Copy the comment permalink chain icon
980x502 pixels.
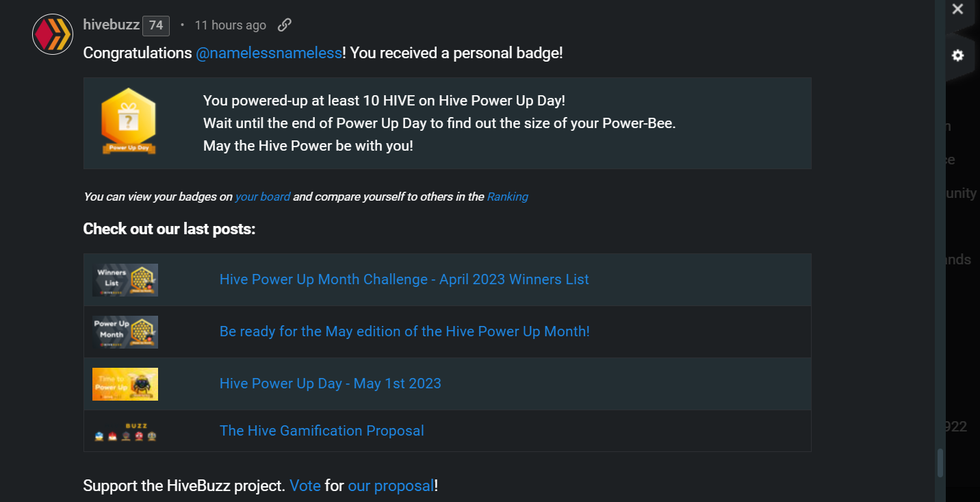coord(285,25)
